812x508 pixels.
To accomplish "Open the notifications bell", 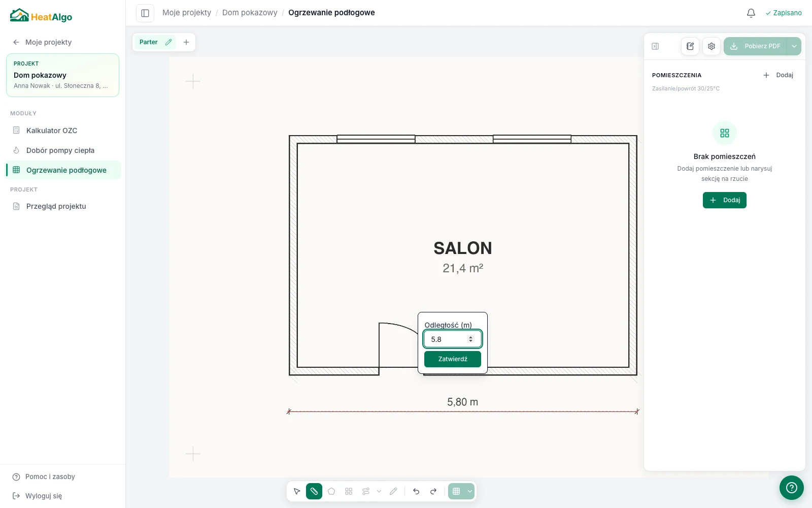I will point(751,13).
